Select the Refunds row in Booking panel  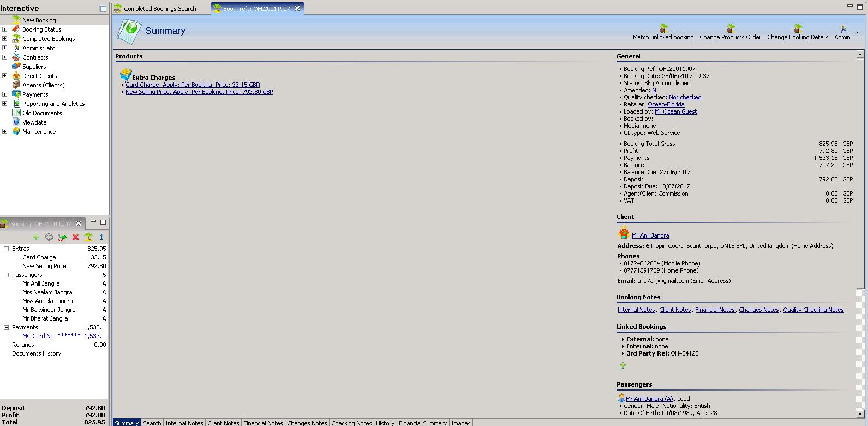[x=55, y=345]
